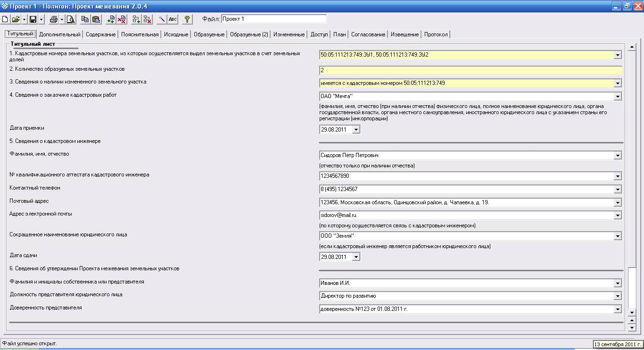Go to the Протокол tab
This screenshot has width=644, height=350.
pos(436,34)
